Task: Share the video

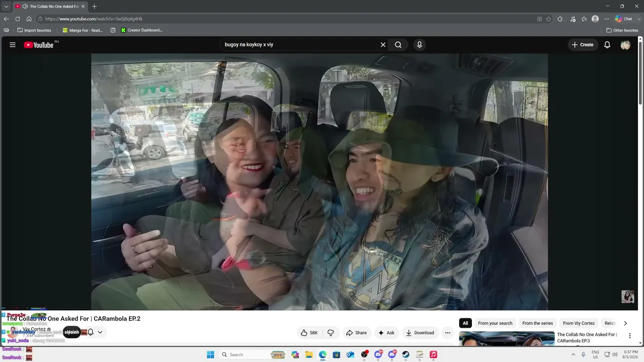Action: 356,333
